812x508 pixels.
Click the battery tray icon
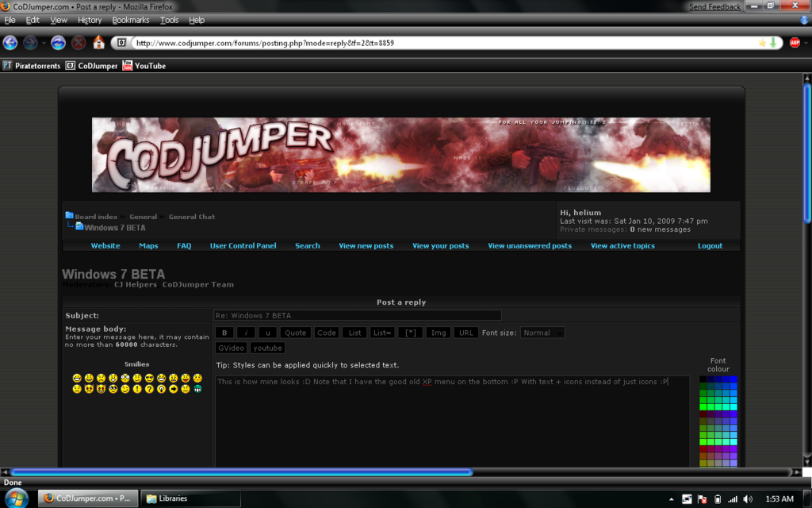pyautogui.click(x=717, y=499)
